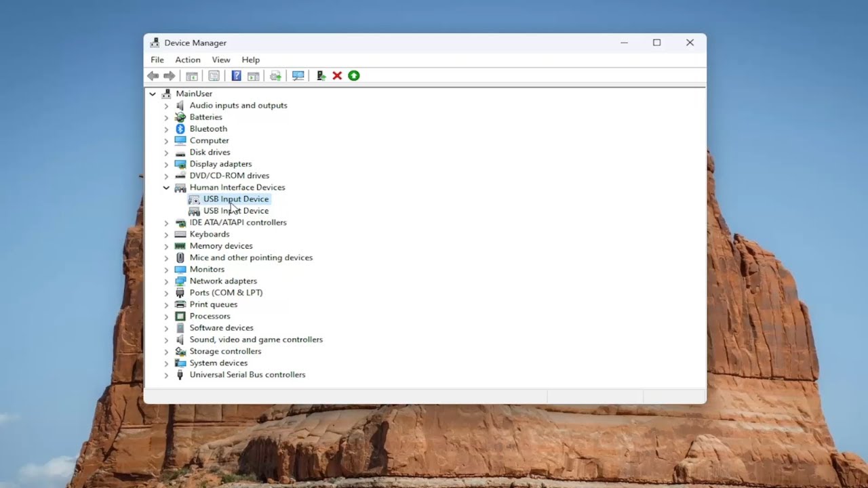Open the Help menu
This screenshot has width=868, height=488.
(x=251, y=60)
